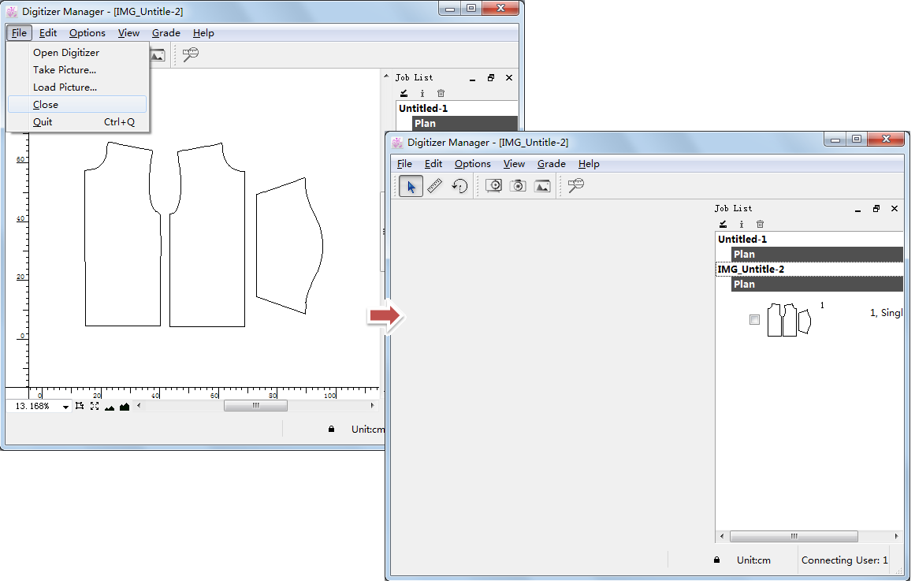Click Close in the File menu

point(46,105)
